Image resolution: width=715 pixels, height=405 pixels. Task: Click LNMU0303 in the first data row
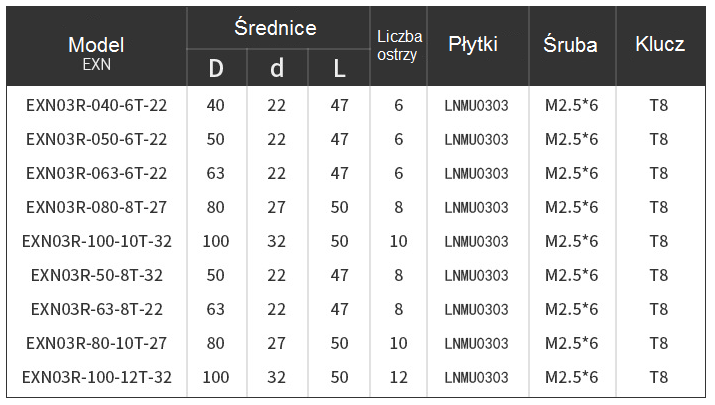(476, 105)
